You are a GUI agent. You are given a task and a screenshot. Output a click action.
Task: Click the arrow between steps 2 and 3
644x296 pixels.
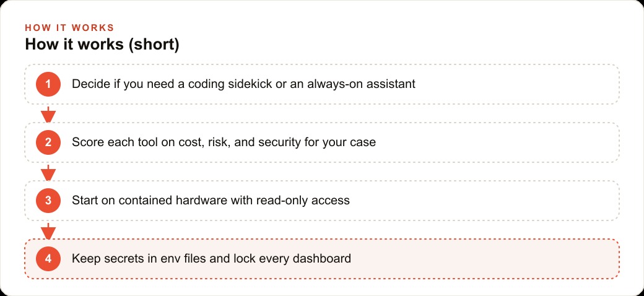[x=48, y=172]
